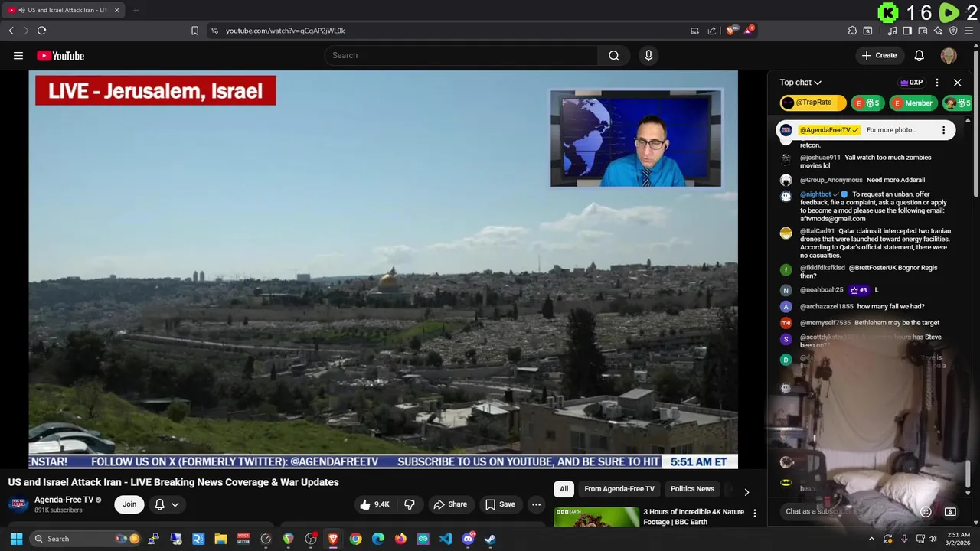
Task: Open Brave Rewards triangle icon
Action: [750, 31]
